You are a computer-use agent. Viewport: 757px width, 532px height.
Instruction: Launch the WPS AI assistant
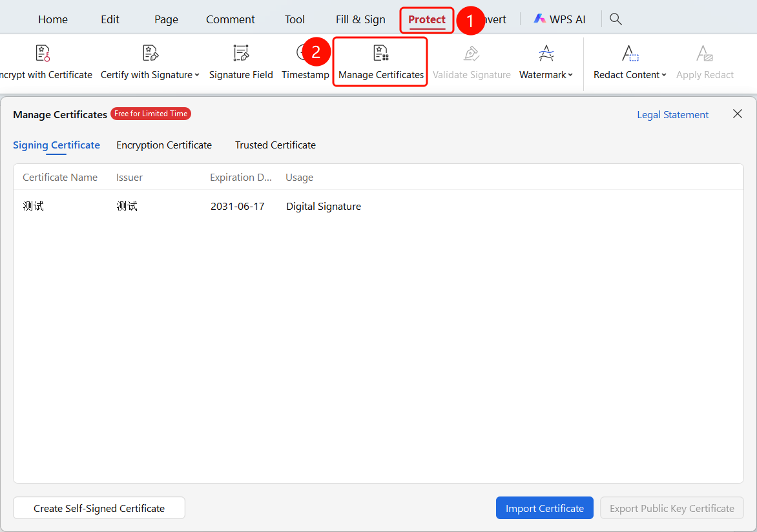(559, 19)
